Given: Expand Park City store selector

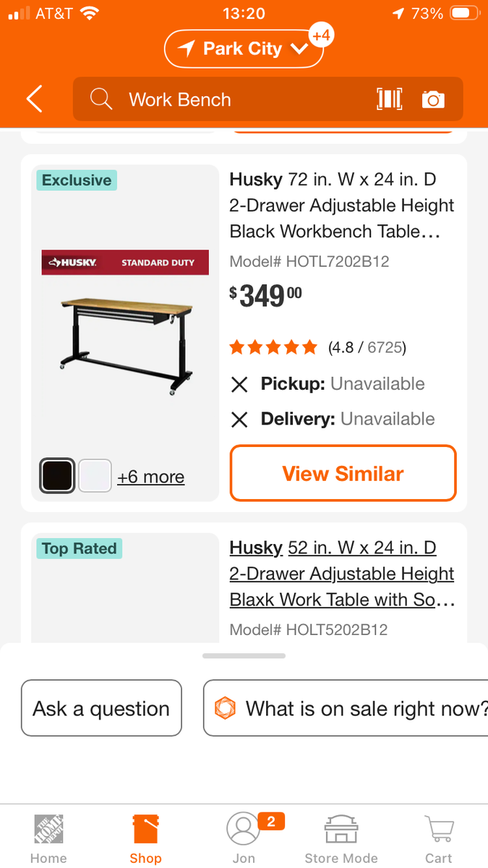Looking at the screenshot, I should pos(244,49).
